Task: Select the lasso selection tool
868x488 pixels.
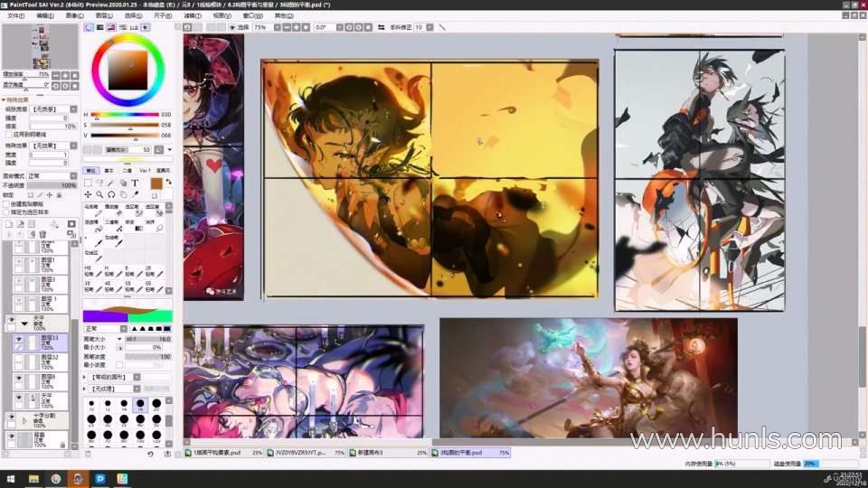Action: point(99,183)
